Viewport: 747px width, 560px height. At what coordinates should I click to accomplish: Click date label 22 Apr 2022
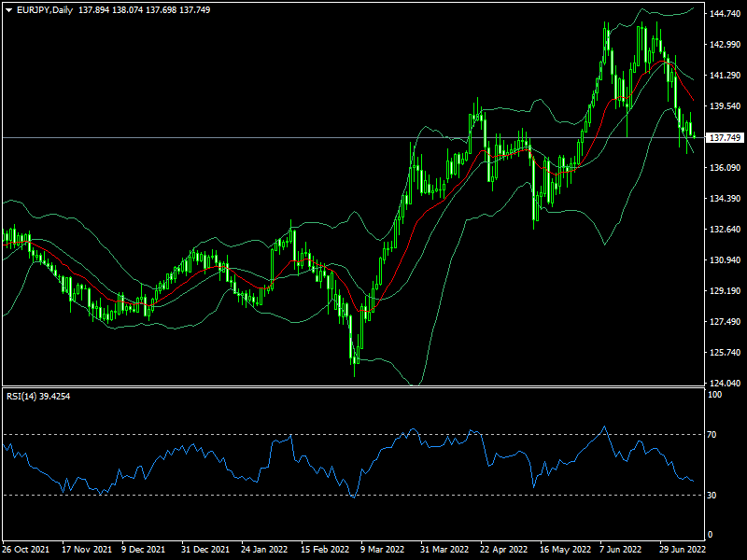504,549
